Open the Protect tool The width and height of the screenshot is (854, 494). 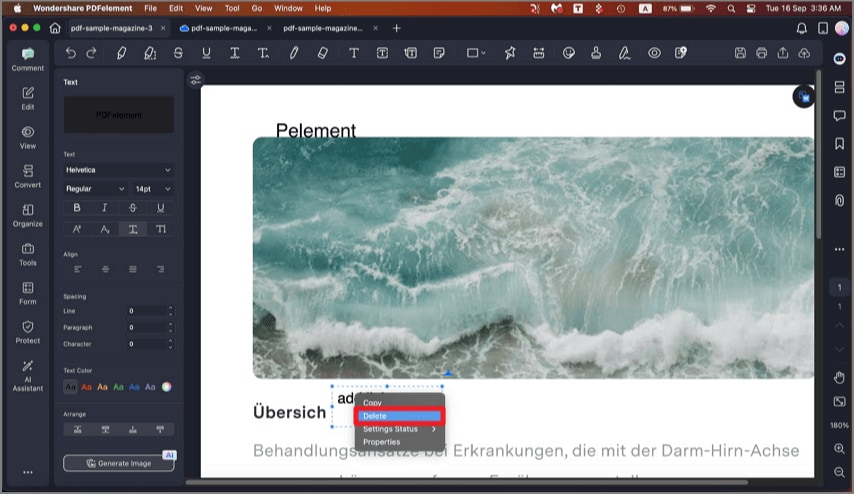pyautogui.click(x=28, y=332)
